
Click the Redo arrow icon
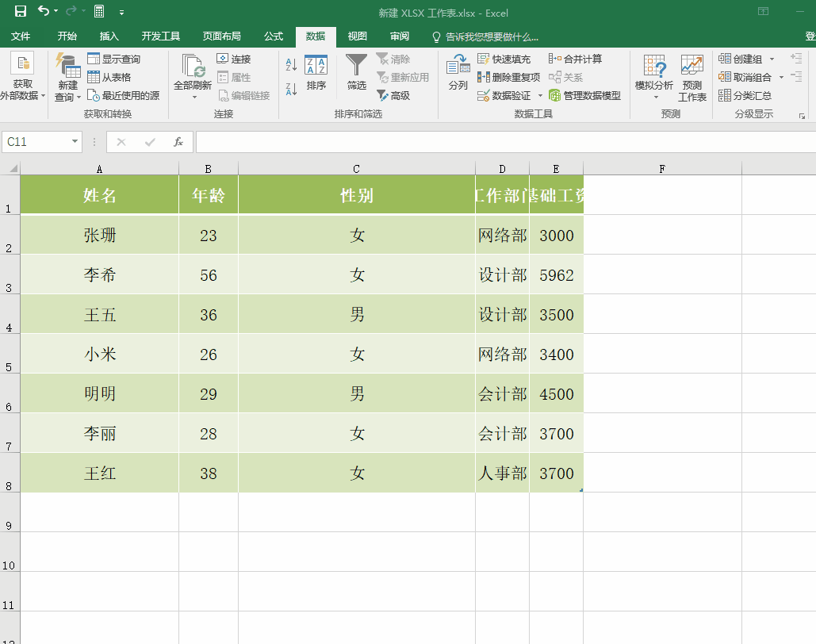(71, 11)
